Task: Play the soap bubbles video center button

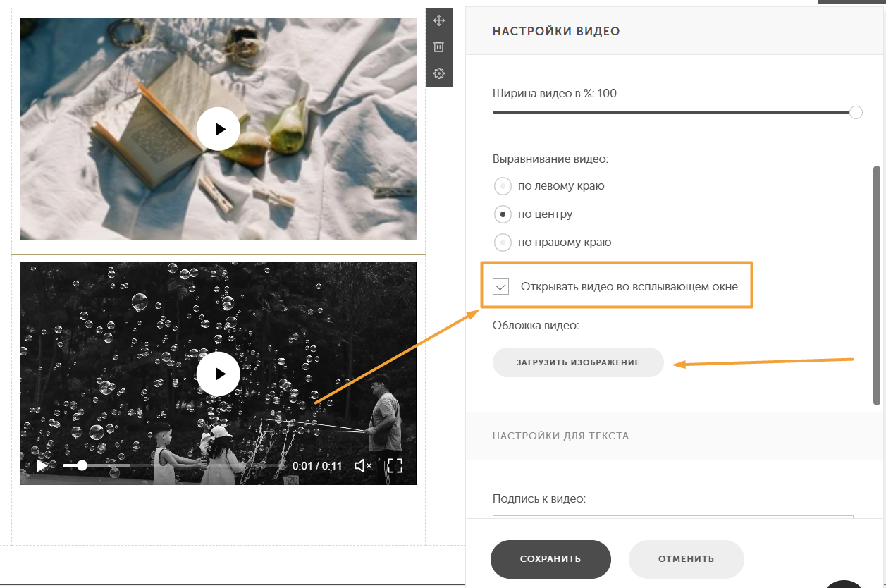Action: (219, 374)
